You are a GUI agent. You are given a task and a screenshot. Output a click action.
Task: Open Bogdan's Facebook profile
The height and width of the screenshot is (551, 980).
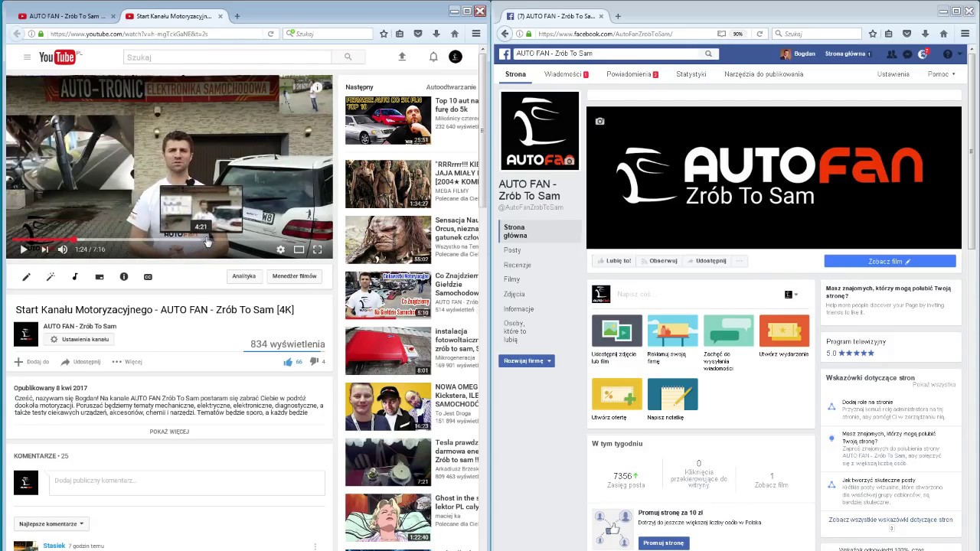coord(797,54)
